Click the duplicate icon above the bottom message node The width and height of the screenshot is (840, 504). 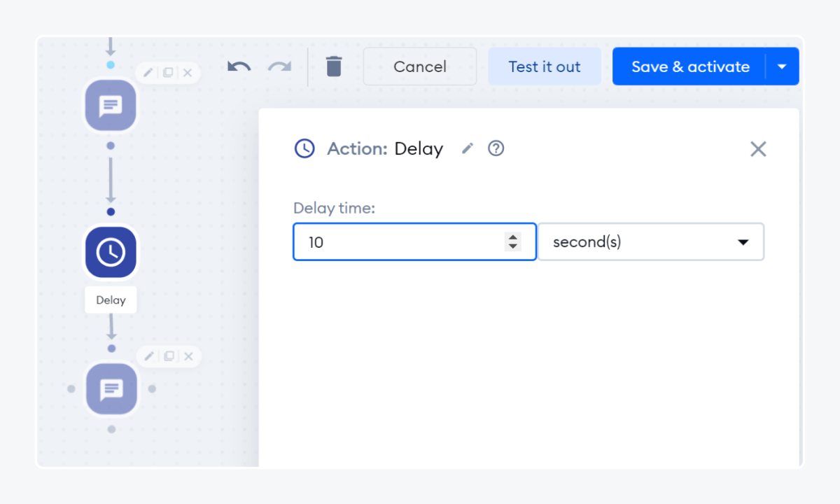click(x=168, y=356)
